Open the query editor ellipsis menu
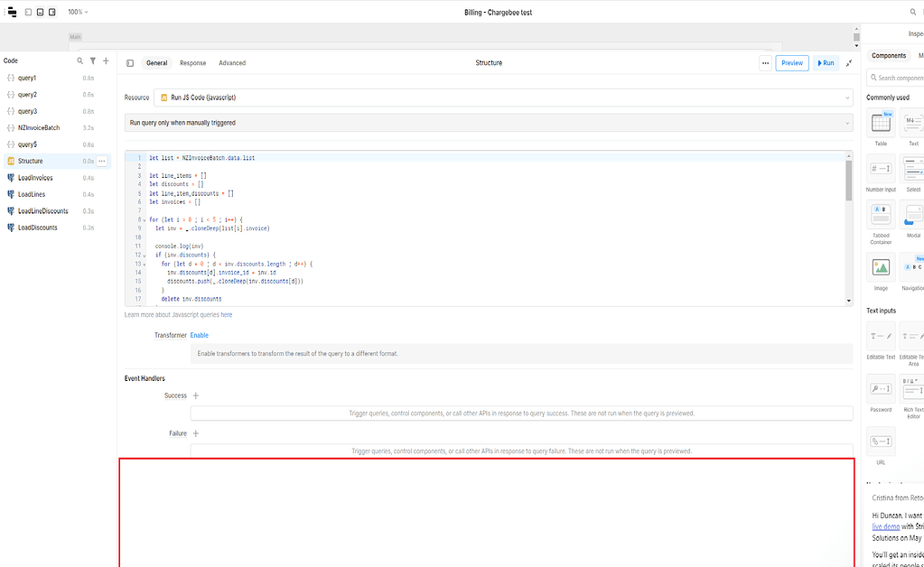Image resolution: width=924 pixels, height=567 pixels. (765, 63)
